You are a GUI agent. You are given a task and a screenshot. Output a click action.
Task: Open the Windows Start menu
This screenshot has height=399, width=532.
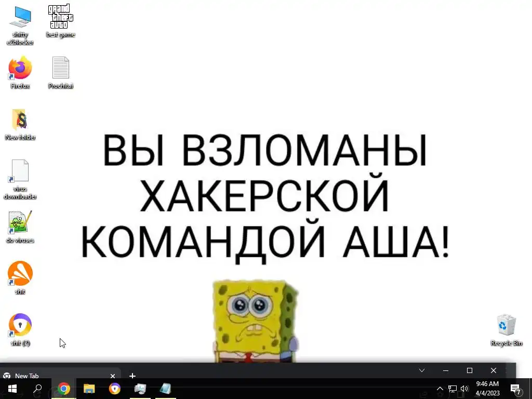pyautogui.click(x=12, y=389)
